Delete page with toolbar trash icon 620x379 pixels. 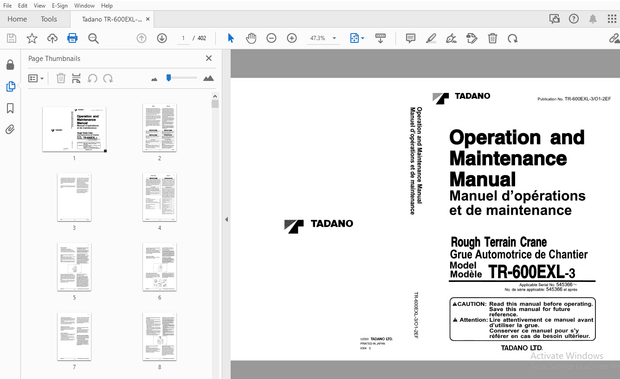coord(492,38)
